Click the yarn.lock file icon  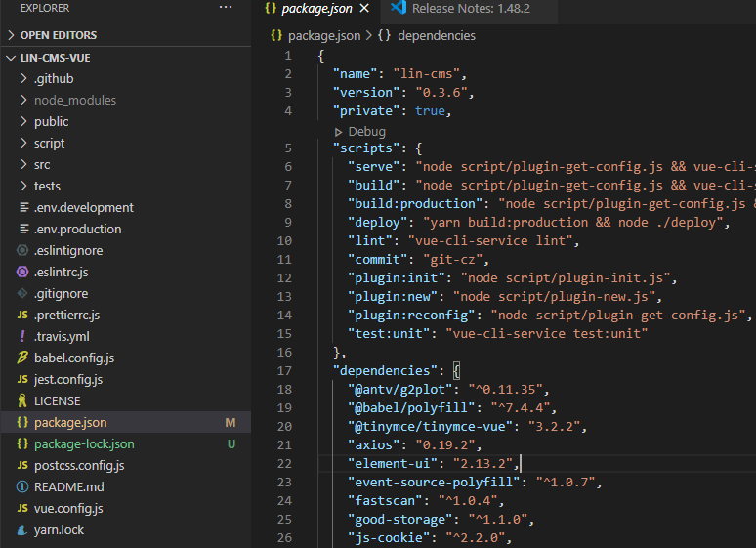click(x=22, y=529)
